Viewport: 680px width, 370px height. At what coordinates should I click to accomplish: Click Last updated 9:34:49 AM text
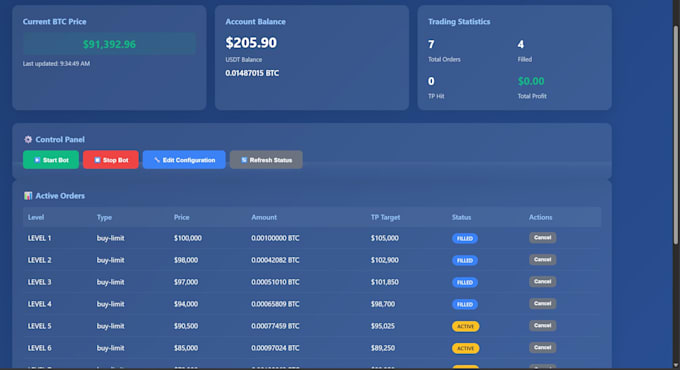pyautogui.click(x=56, y=63)
